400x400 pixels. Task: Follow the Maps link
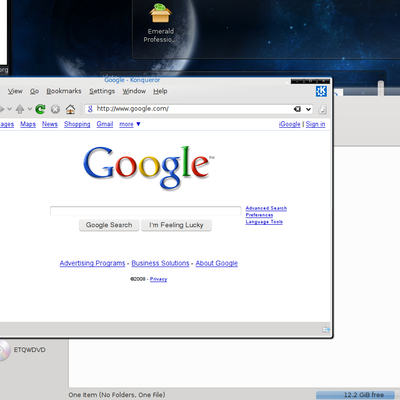(x=28, y=124)
